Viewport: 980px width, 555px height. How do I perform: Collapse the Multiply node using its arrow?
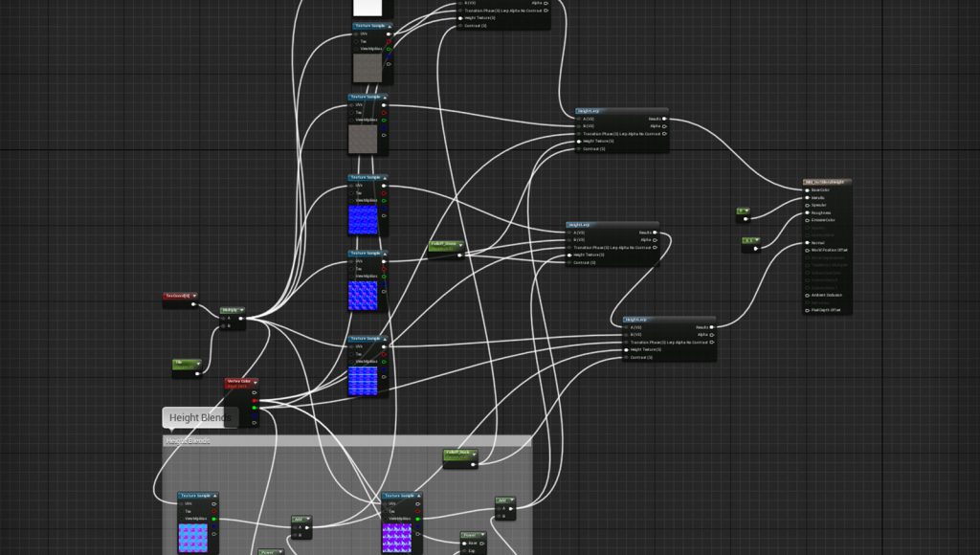point(241,310)
